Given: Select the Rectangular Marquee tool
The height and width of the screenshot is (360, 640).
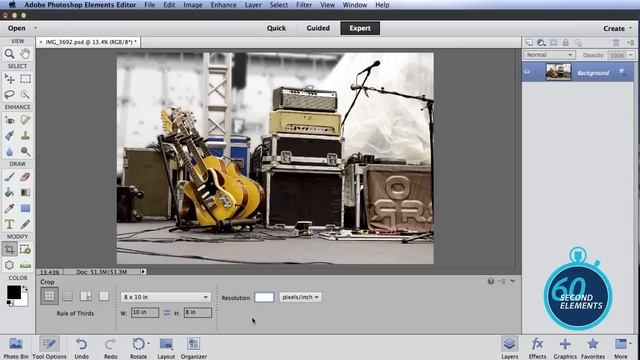Looking at the screenshot, I should click(x=25, y=78).
